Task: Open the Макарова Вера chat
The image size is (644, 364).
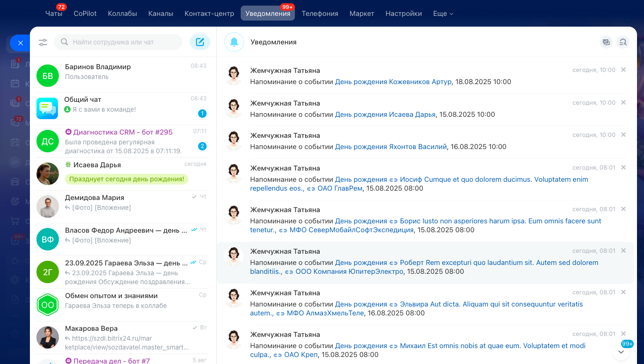Action: 123,337
